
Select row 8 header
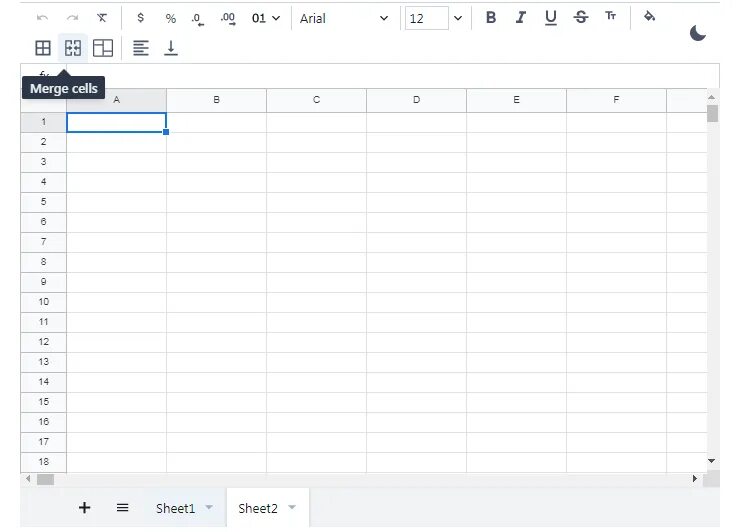point(44,262)
